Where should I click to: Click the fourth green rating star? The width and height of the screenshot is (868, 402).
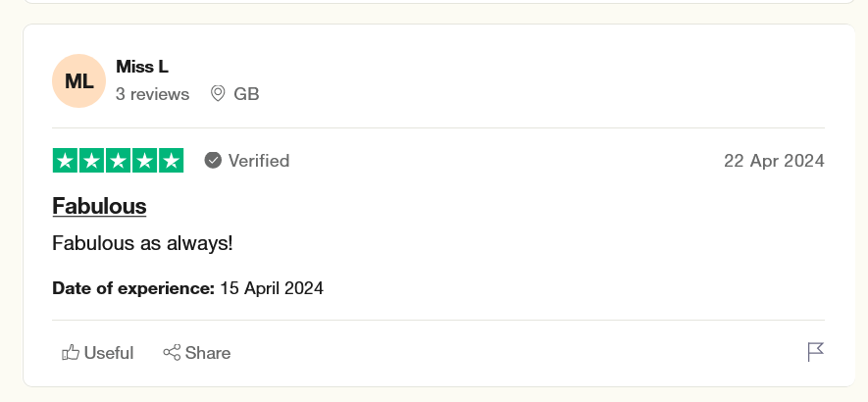point(144,161)
